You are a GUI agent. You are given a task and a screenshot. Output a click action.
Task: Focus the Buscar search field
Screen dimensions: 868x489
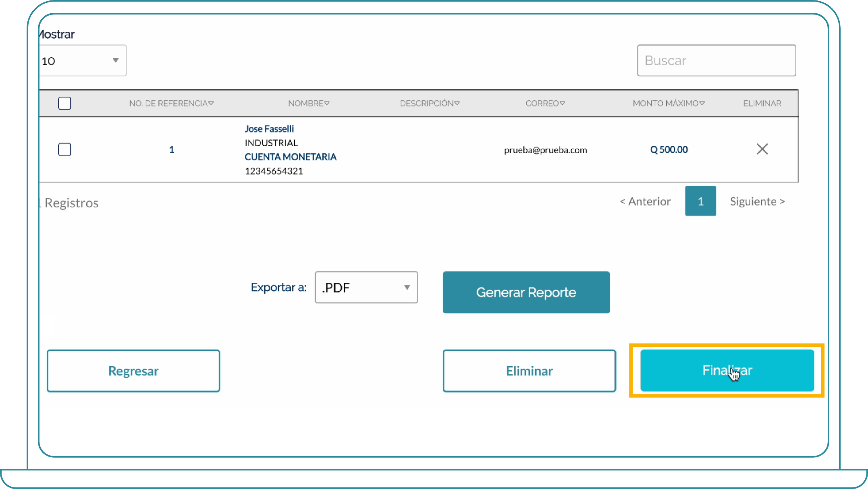click(x=716, y=60)
